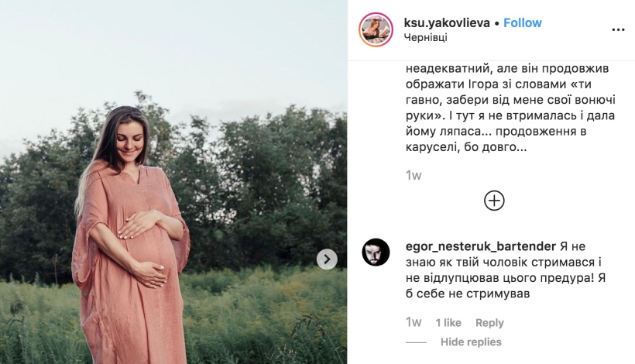Open the caption's 1w timestamp
Image resolution: width=635 pixels, height=364 pixels.
click(x=414, y=175)
